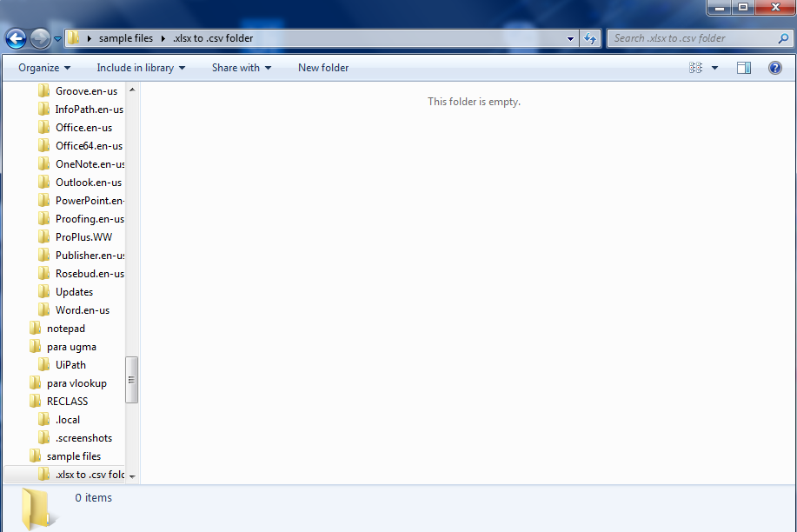Click the blue Back navigation arrow
Screen dimensions: 797x532
(16, 38)
